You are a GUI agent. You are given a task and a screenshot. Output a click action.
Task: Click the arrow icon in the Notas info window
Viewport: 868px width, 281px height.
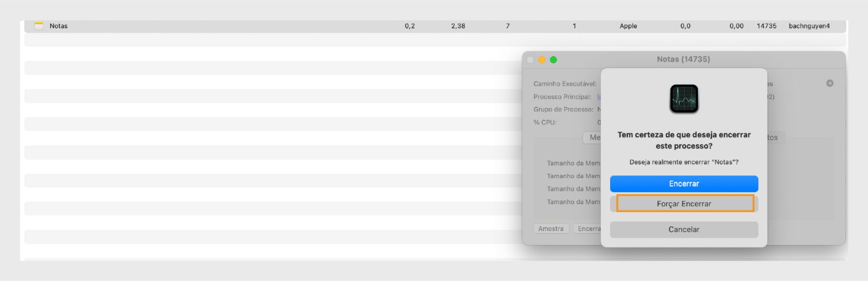tap(830, 83)
